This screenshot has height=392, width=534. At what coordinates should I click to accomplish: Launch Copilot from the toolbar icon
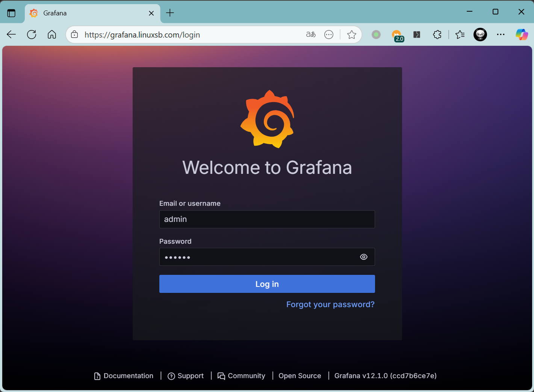click(x=522, y=35)
